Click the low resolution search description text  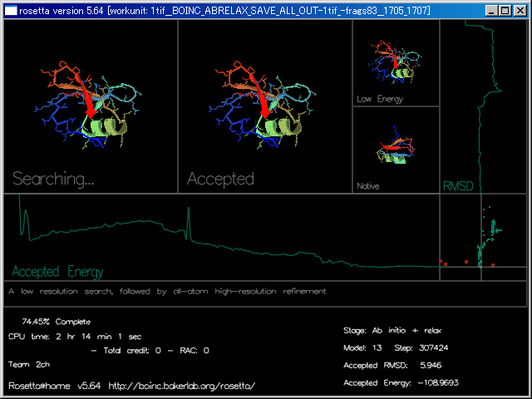(x=167, y=292)
